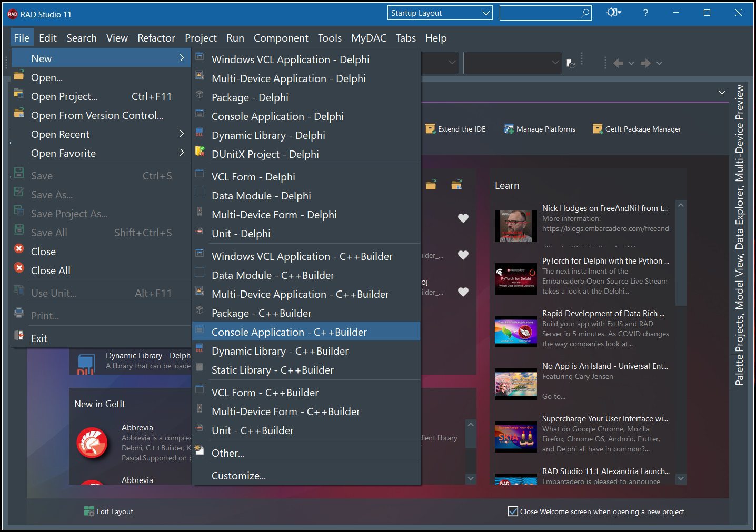The height and width of the screenshot is (532, 756).
Task: Open the MyDAC menu
Action: click(369, 38)
